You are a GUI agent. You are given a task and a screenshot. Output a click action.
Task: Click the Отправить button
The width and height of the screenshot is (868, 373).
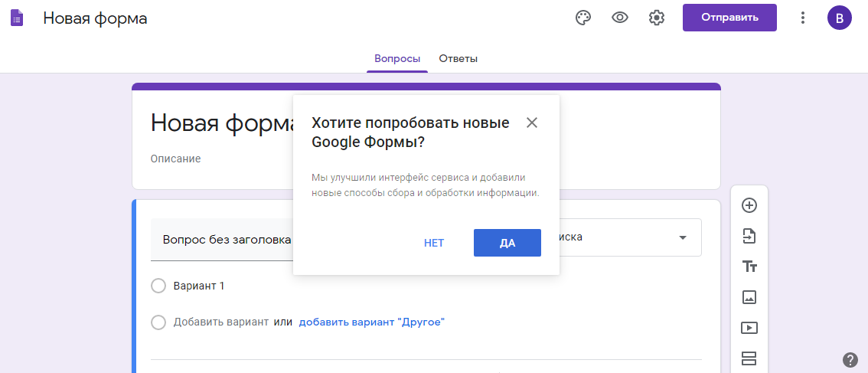[x=729, y=18]
